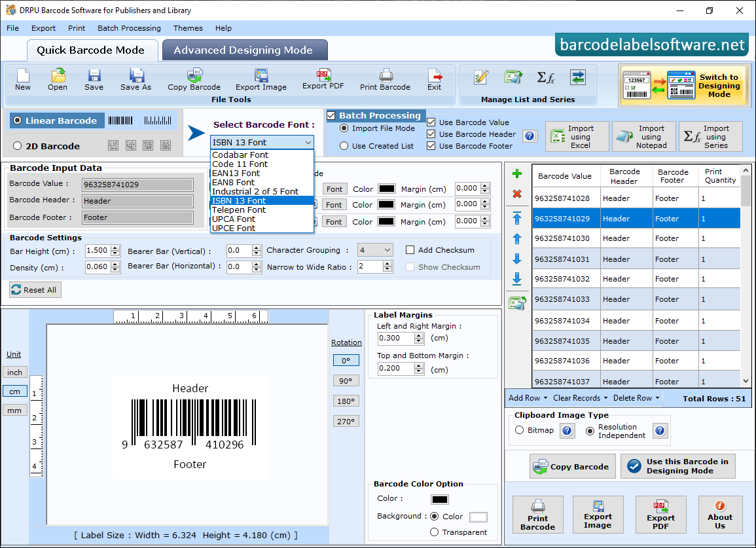Screen dimensions: 756x548
Task: Choose Codabar Font from the list
Action: [240, 155]
